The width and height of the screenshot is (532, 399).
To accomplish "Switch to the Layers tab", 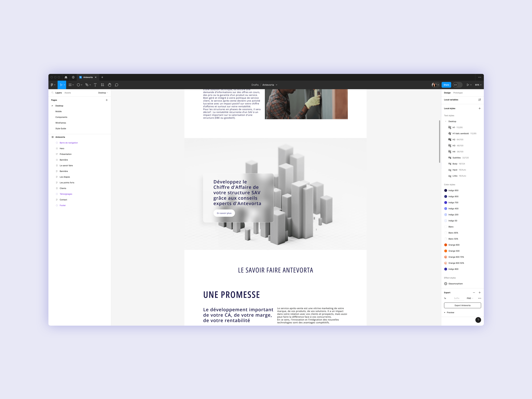I will tap(58, 93).
